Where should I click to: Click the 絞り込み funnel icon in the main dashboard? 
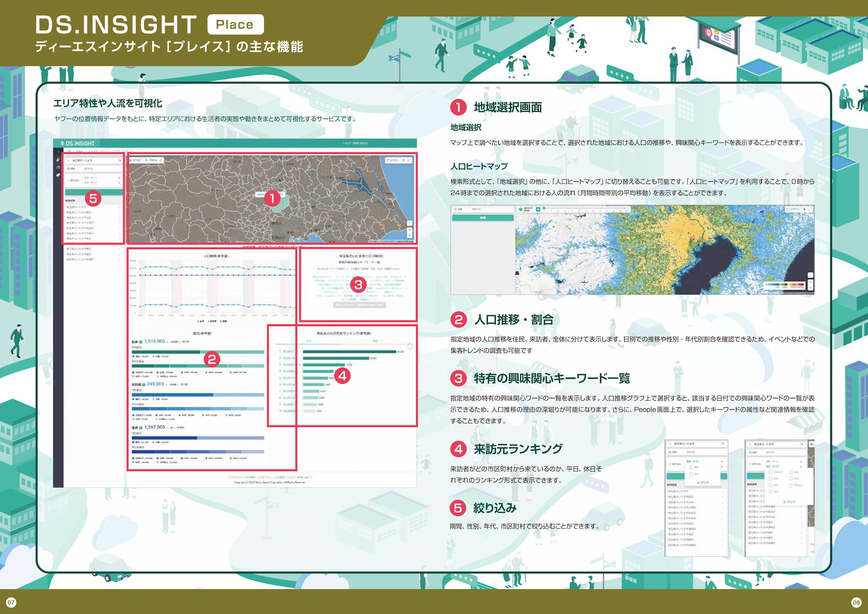click(68, 180)
